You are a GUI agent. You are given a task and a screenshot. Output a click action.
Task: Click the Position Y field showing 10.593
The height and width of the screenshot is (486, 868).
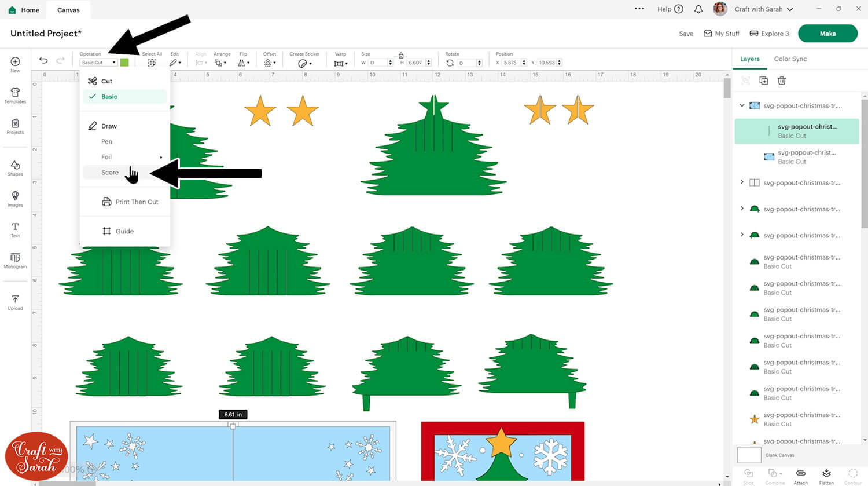pyautogui.click(x=547, y=63)
